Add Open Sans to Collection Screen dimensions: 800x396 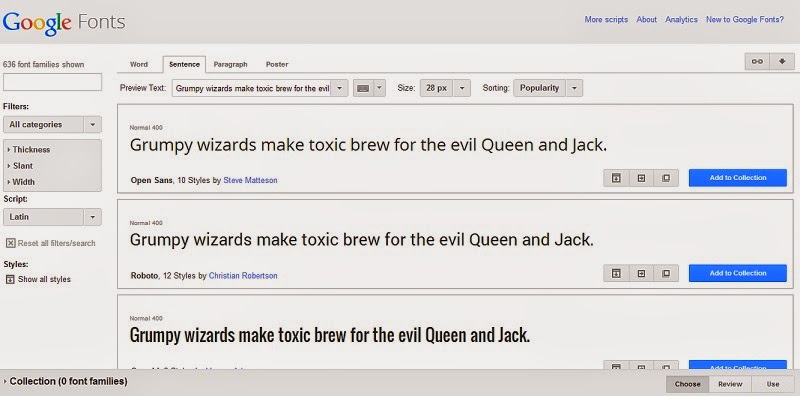tap(738, 178)
